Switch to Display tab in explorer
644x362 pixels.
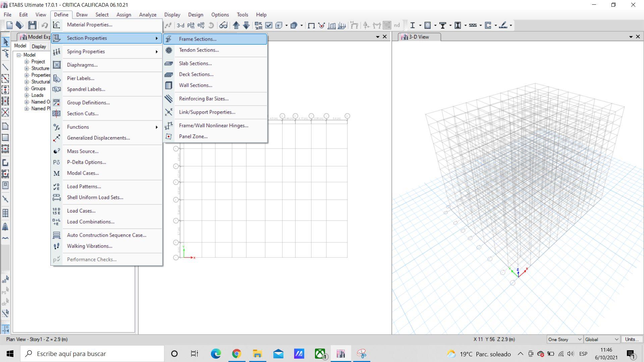[39, 47]
